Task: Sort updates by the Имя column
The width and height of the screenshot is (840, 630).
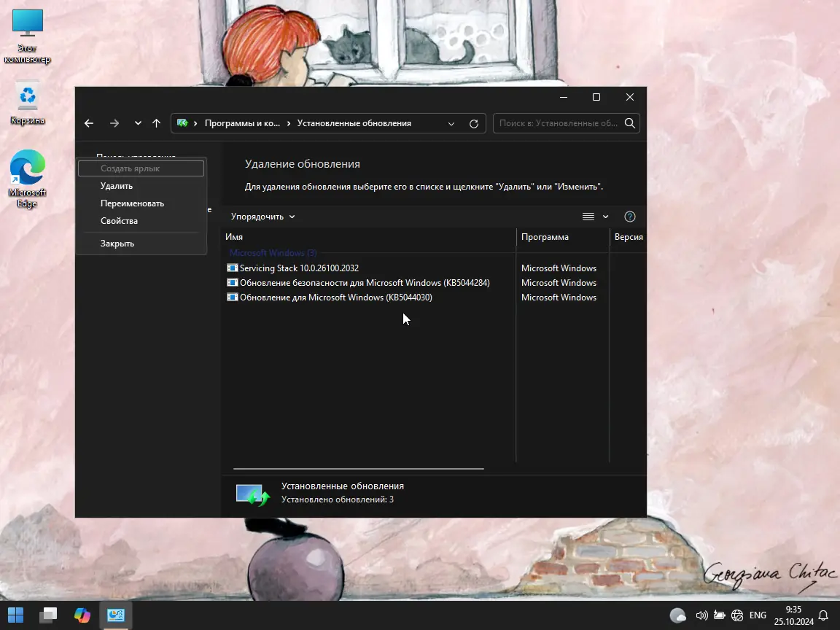Action: pyautogui.click(x=235, y=236)
